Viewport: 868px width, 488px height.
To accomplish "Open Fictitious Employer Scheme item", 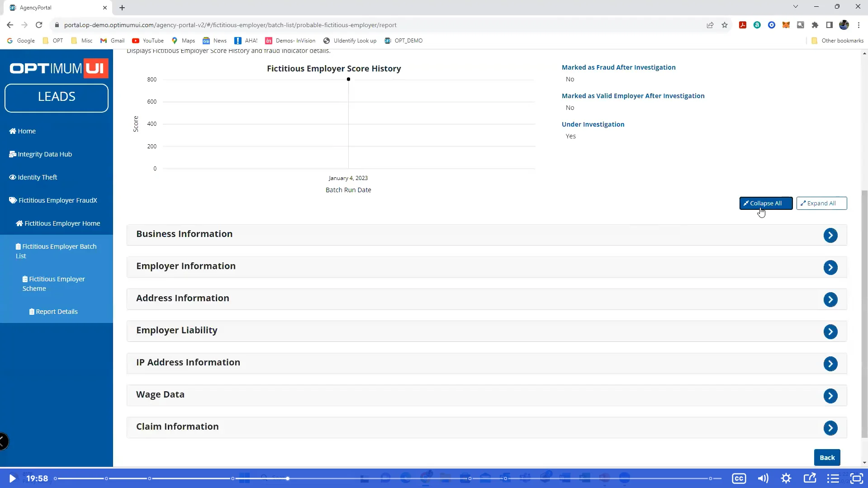I will (x=54, y=284).
